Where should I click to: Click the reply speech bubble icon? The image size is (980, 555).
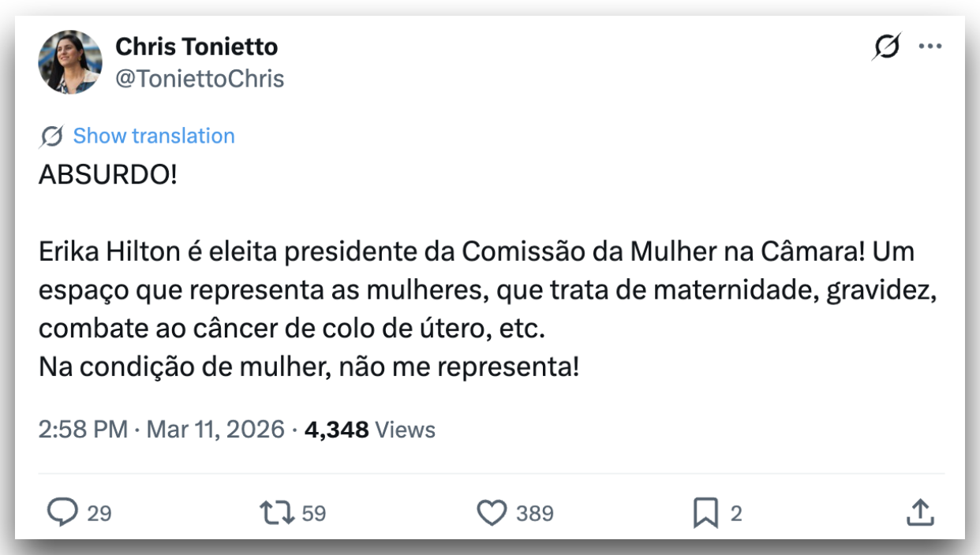63,514
